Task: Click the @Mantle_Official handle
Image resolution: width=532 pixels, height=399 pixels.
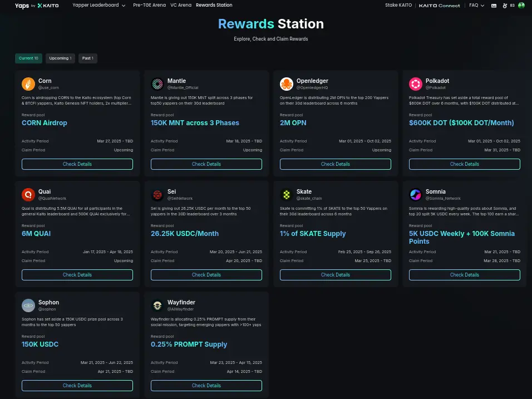Action: (183, 87)
